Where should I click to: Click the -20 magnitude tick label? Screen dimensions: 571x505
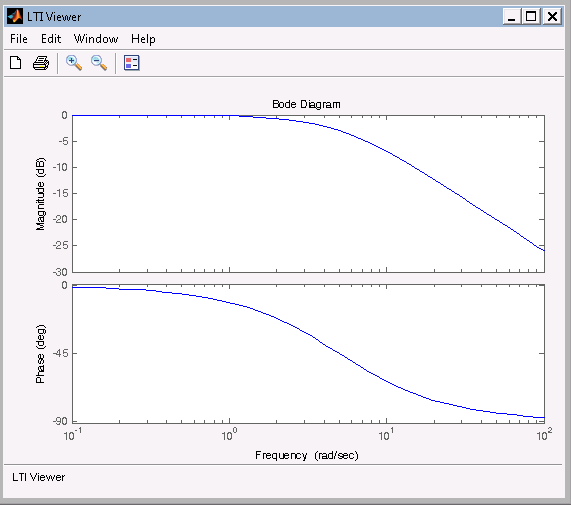[60, 220]
